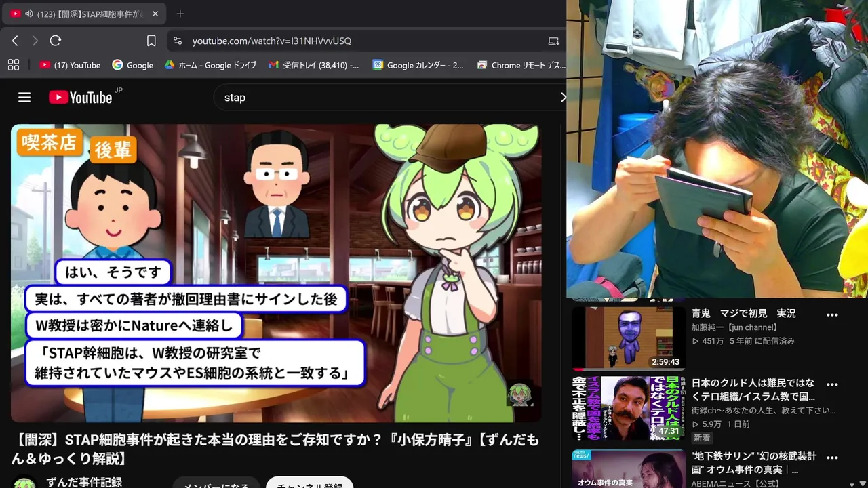
Task: Open more options for 日本のクルド人 video
Action: click(x=832, y=384)
